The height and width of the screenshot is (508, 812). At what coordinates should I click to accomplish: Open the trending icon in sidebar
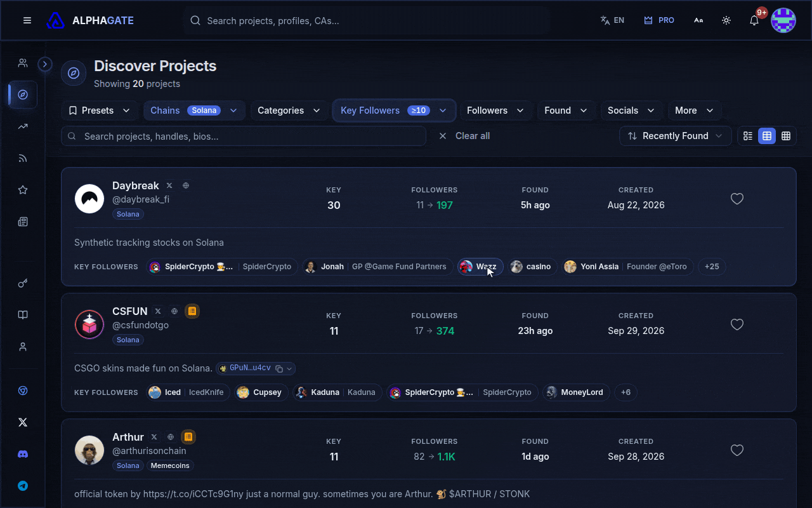tap(23, 126)
